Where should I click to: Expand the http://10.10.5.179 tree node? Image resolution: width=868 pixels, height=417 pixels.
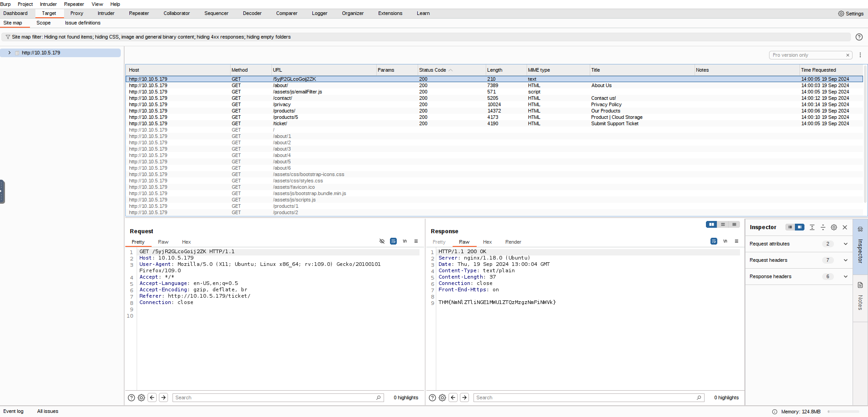(x=9, y=53)
